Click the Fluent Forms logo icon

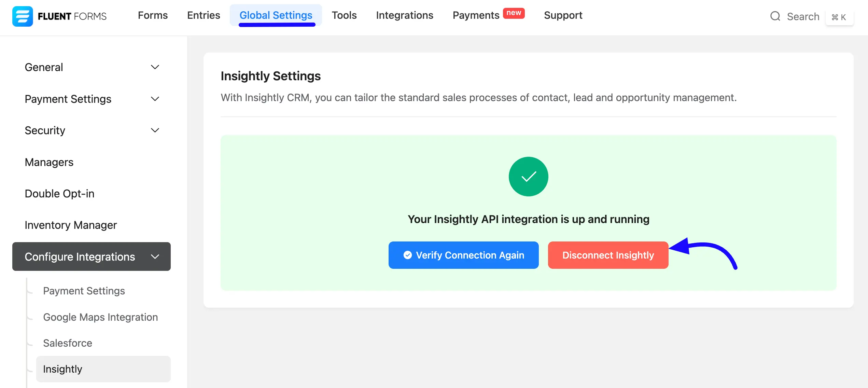[x=23, y=16]
